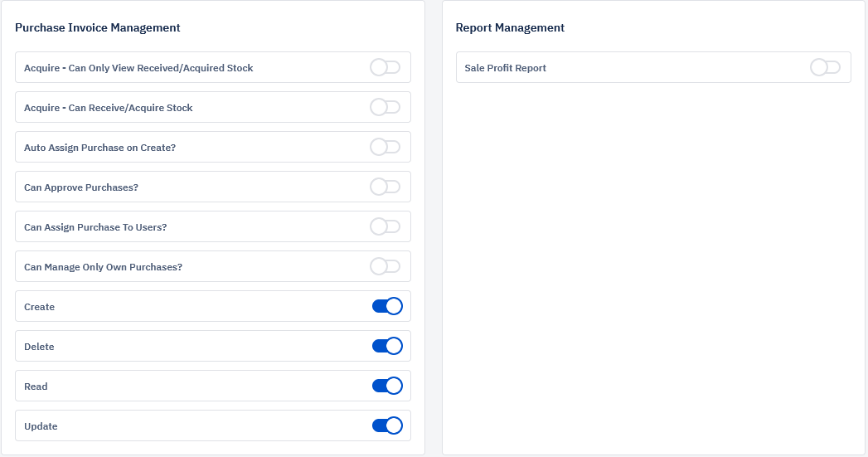The width and height of the screenshot is (868, 457).
Task: Enable the Can Approve Purchases switch
Action: (x=386, y=187)
